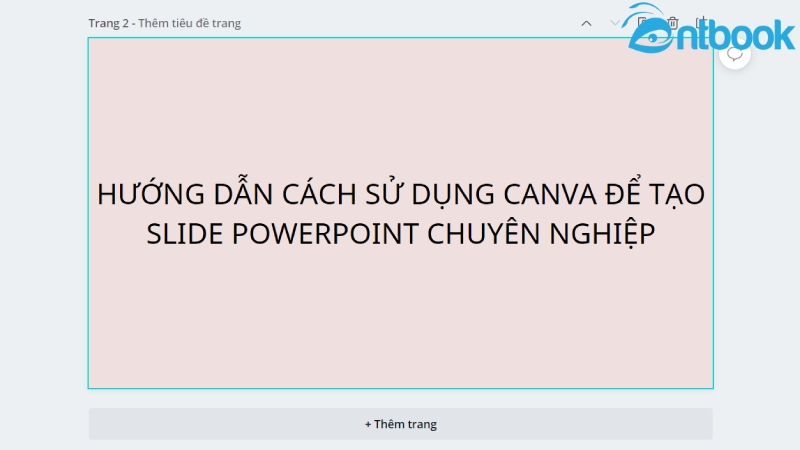Select the heading 'HƯỚNG DẪN CÁCH SỬ DỤNG CANVA'
This screenshot has width=800, height=450.
pyautogui.click(x=401, y=214)
